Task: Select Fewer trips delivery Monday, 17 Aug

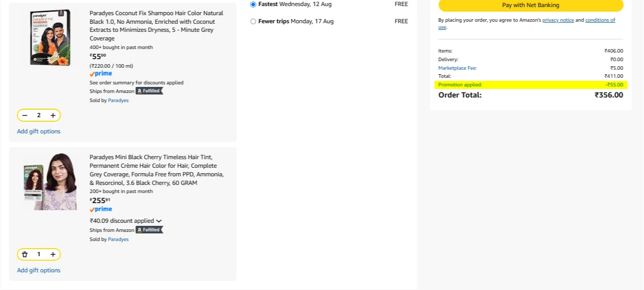Action: (253, 21)
